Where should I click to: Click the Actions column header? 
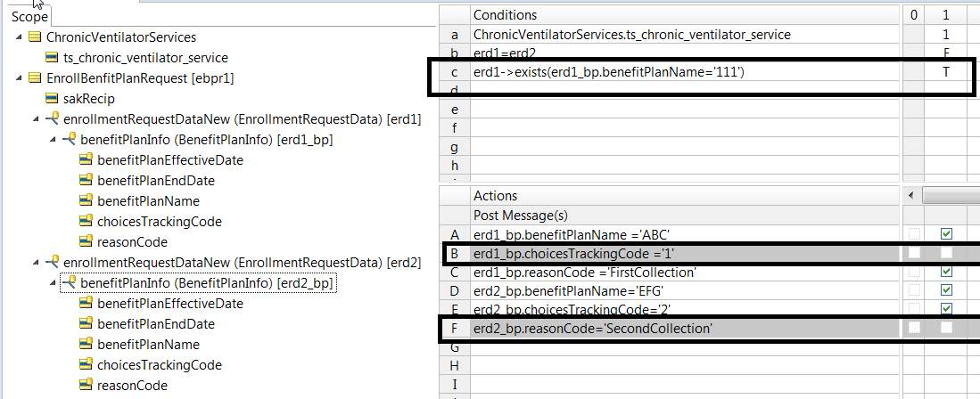pyautogui.click(x=685, y=196)
